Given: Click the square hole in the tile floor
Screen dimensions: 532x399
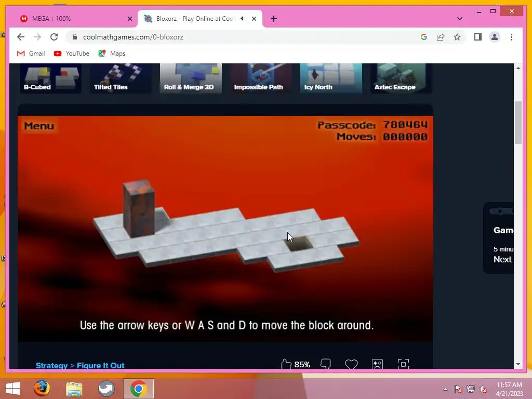Looking at the screenshot, I should 299,244.
